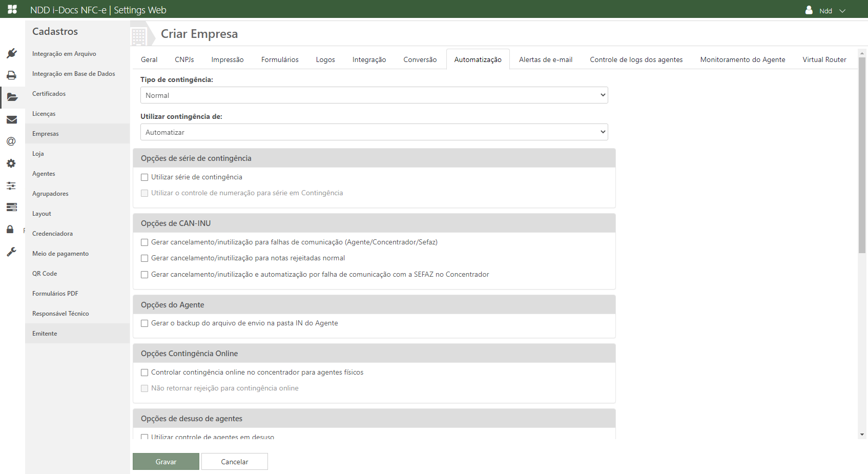
Task: Click the wrench icon in the sidebar
Action: pyautogui.click(x=11, y=252)
